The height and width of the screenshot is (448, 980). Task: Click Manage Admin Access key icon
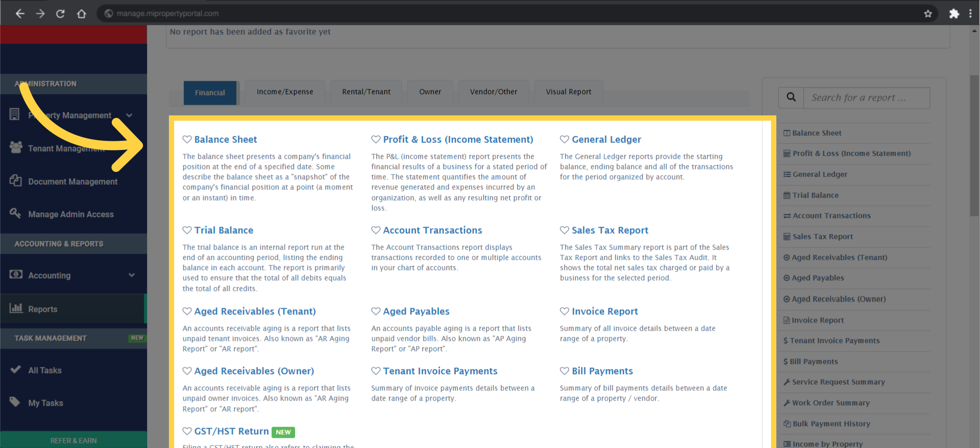[15, 213]
